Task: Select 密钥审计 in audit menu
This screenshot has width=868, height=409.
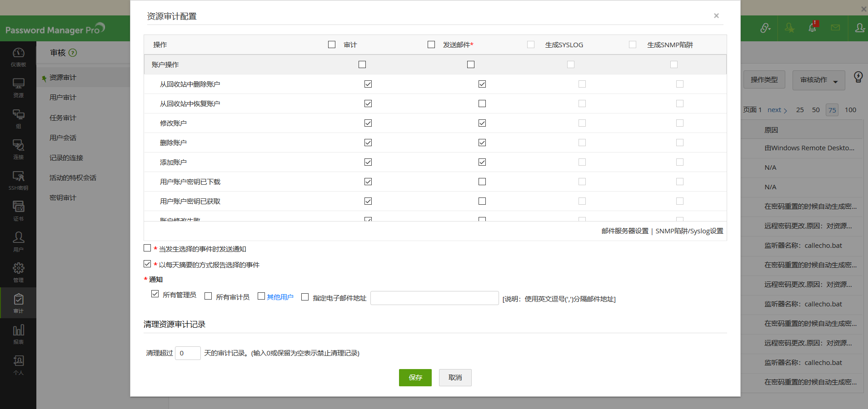Action: [x=63, y=197]
